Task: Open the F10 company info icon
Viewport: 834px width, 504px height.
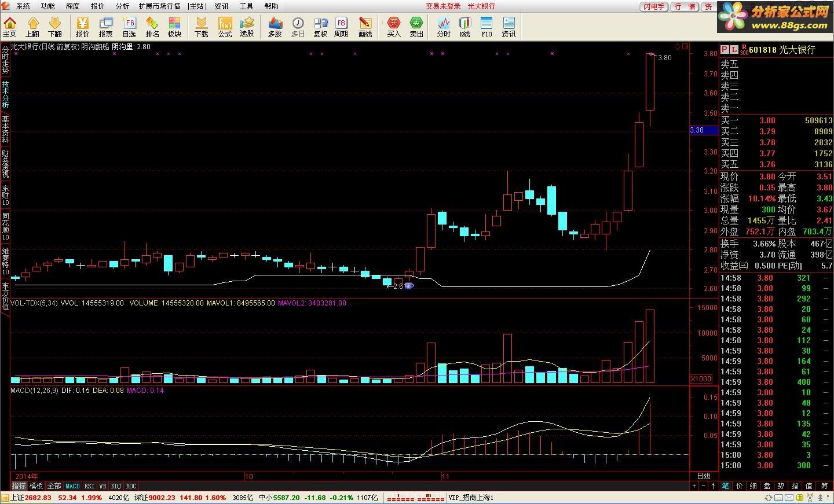Action: pyautogui.click(x=487, y=27)
